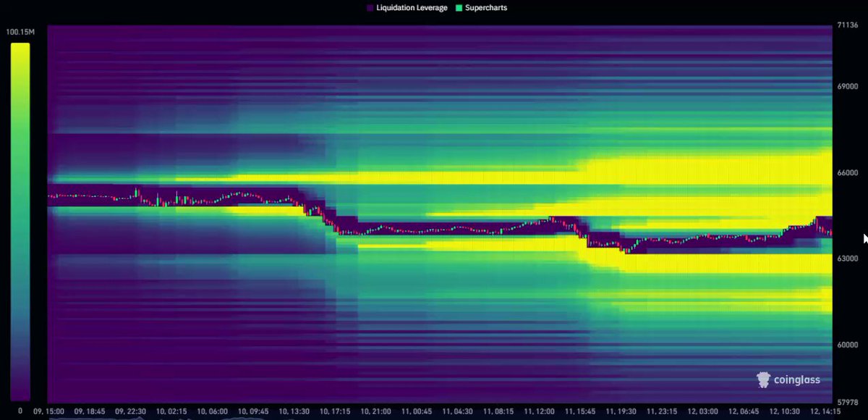
Task: Click the 66000 price axis label
Action: point(847,173)
